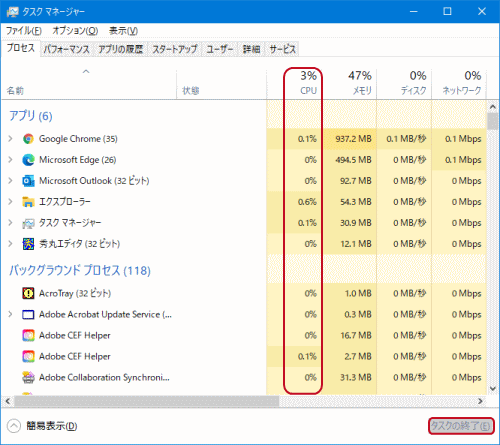Select the Microsoft Edge (26) row name
Screen dimensions: 500x445
tap(77, 160)
